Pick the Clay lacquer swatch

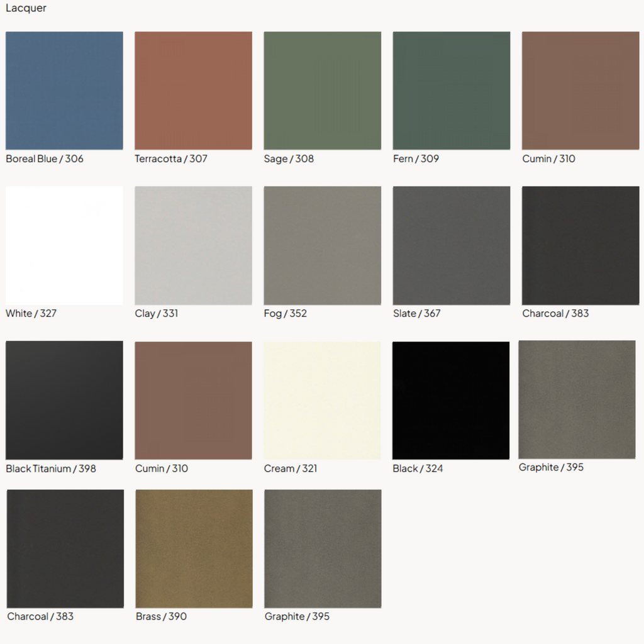[193, 245]
